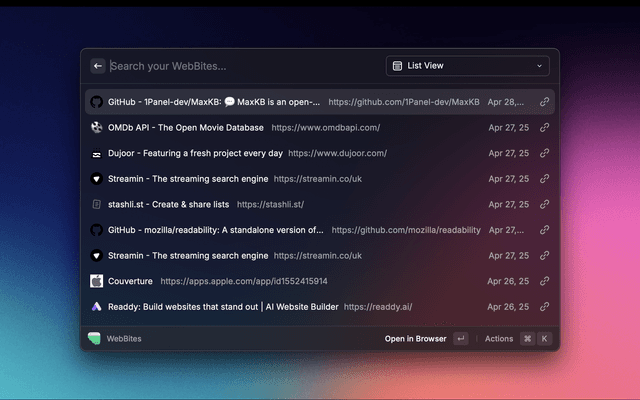Click the Dujoor site icon

point(97,154)
